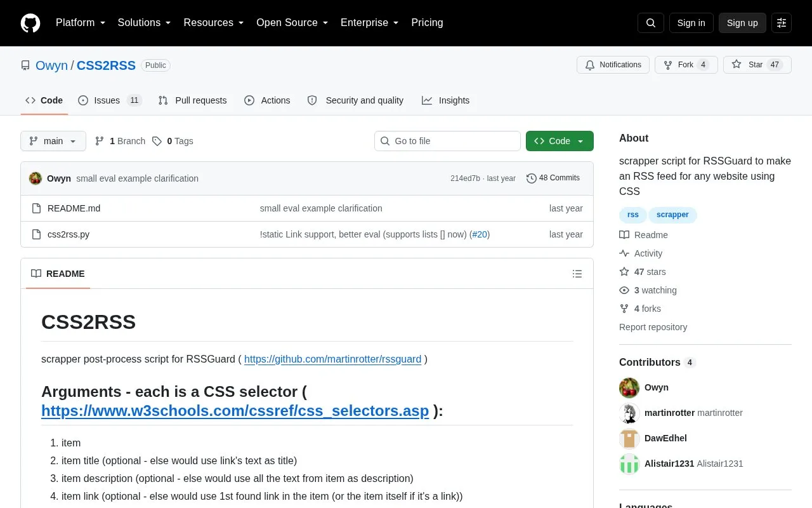View the 47 stars link

(643, 272)
